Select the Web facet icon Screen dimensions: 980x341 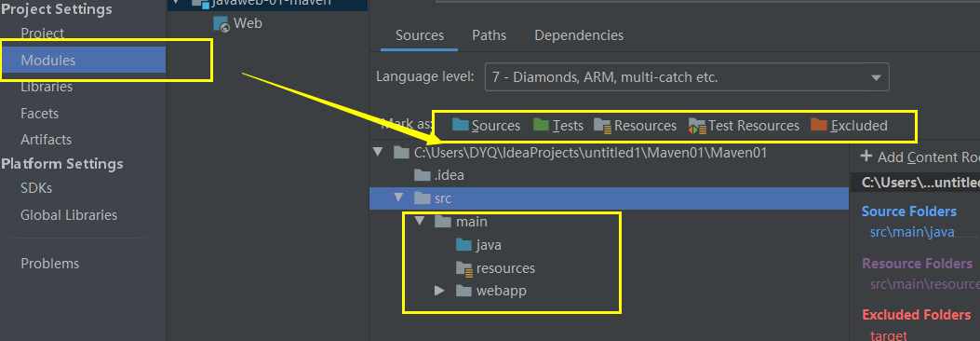[222, 24]
